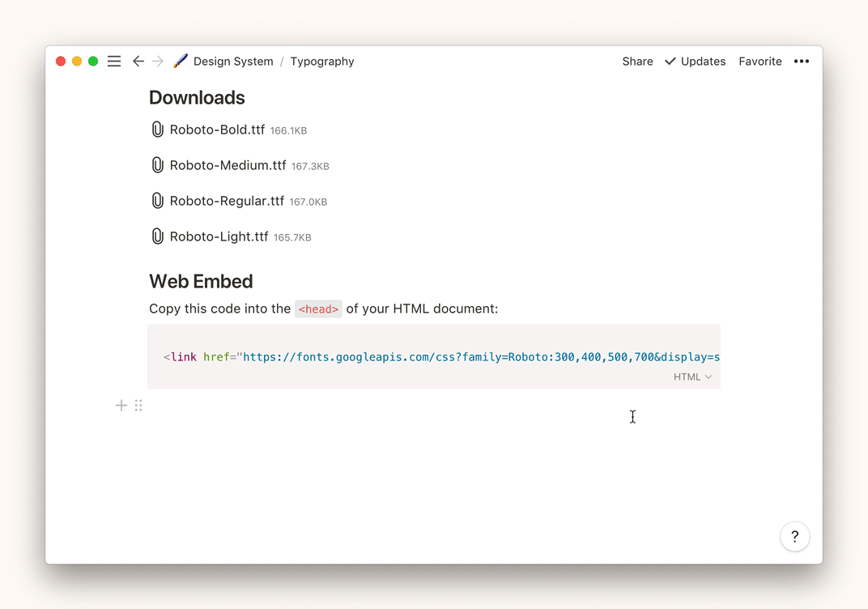Click the pencil page emoji icon
This screenshot has height=609, width=868.
[x=180, y=60]
